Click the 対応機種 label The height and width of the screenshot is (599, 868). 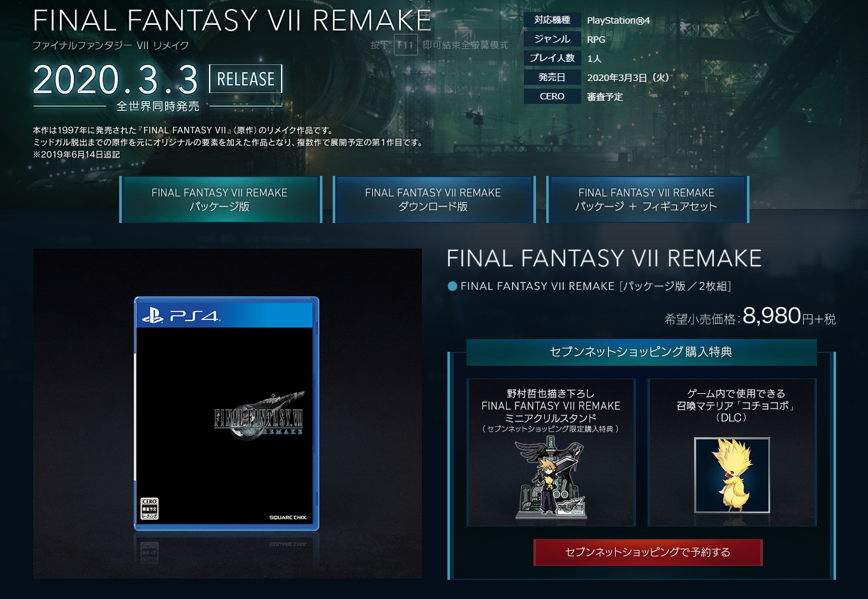tap(552, 20)
